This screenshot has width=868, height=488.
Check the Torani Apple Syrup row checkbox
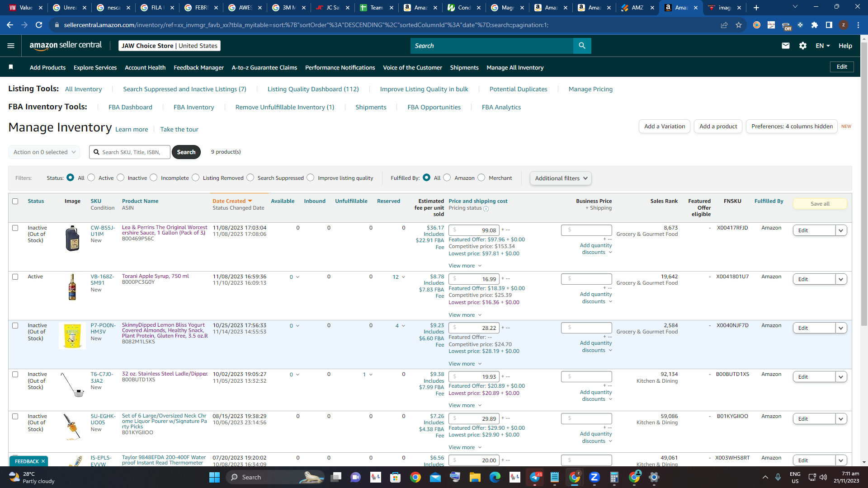coord(15,277)
